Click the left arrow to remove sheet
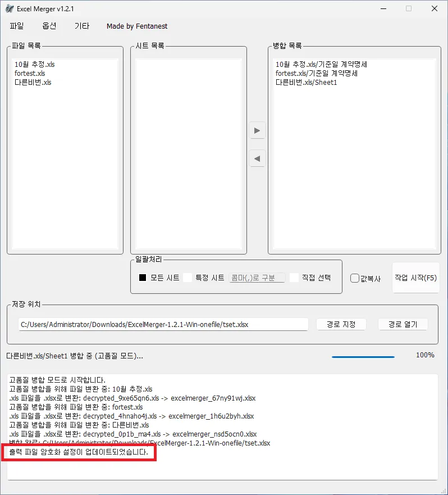 (x=257, y=159)
